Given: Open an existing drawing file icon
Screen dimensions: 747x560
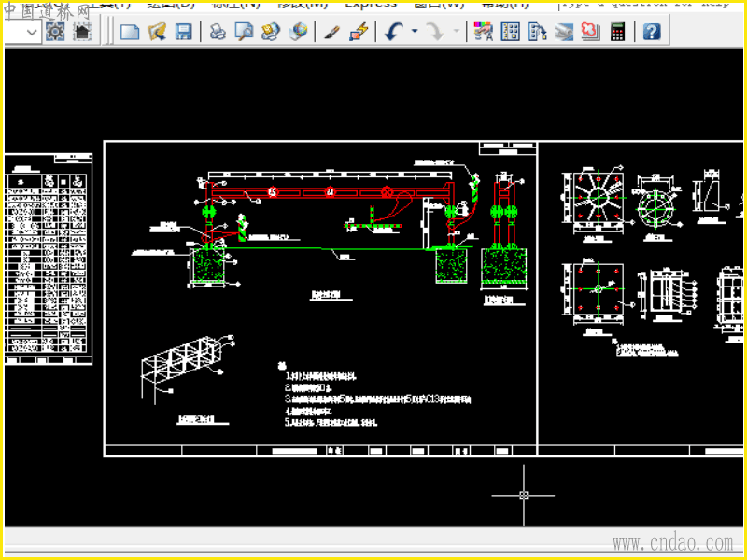Looking at the screenshot, I should (x=157, y=33).
